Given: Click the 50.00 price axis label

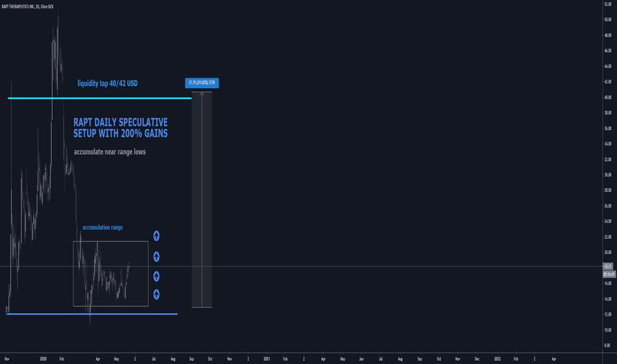Looking at the screenshot, I should tap(608, 20).
